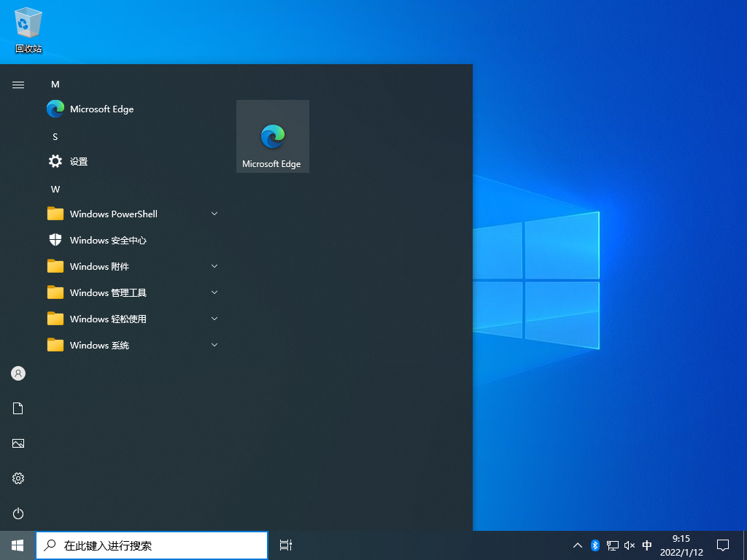Mute audio via the speaker icon
747x560 pixels.
tap(629, 545)
